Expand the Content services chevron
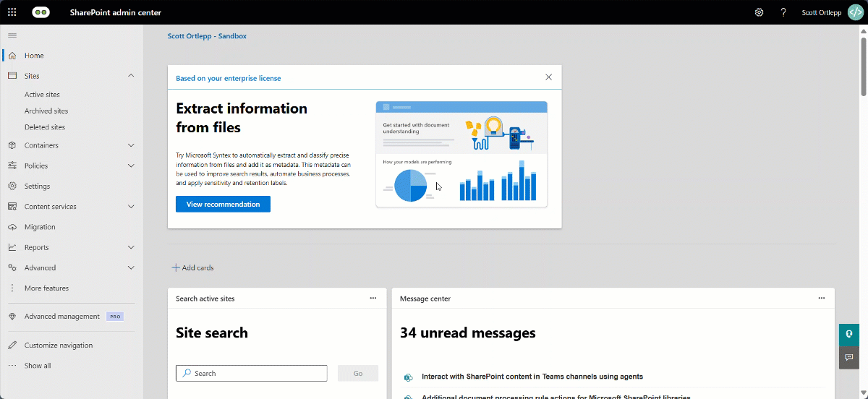The image size is (868, 399). pyautogui.click(x=131, y=206)
